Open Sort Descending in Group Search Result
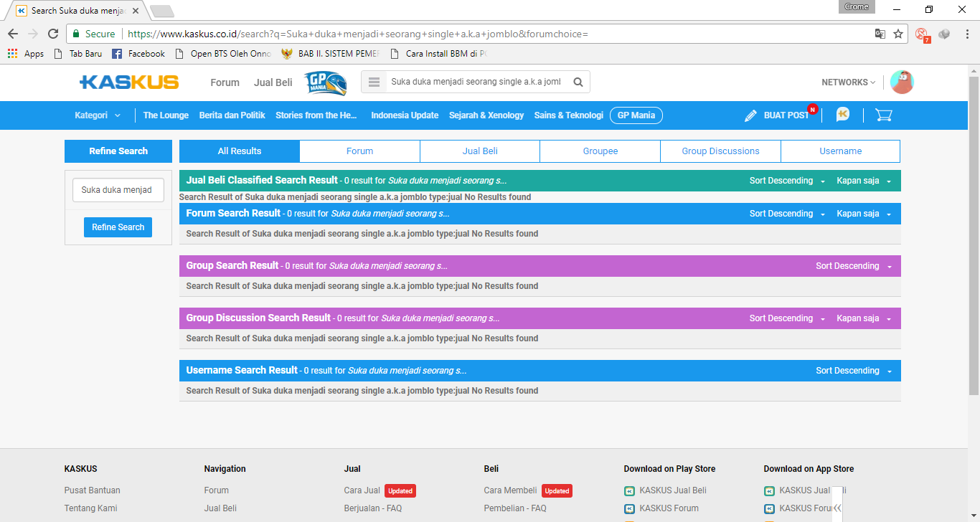The height and width of the screenshot is (522, 980). 854,266
